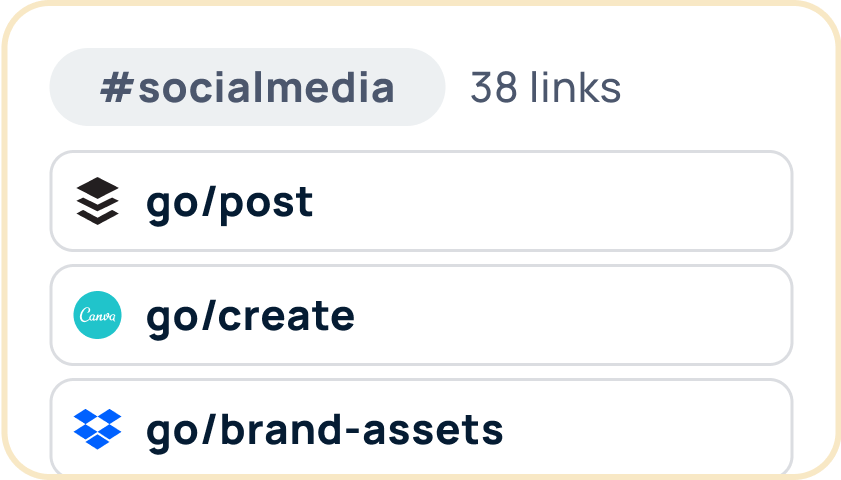Tap the blue Dropbox icon beside go/brand-assets

(97, 429)
